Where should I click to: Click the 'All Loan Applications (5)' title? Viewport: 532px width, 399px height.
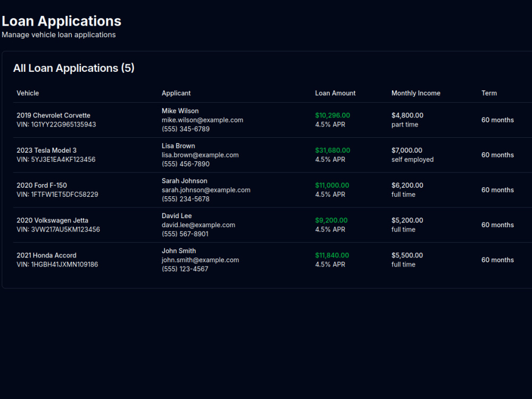tap(73, 68)
